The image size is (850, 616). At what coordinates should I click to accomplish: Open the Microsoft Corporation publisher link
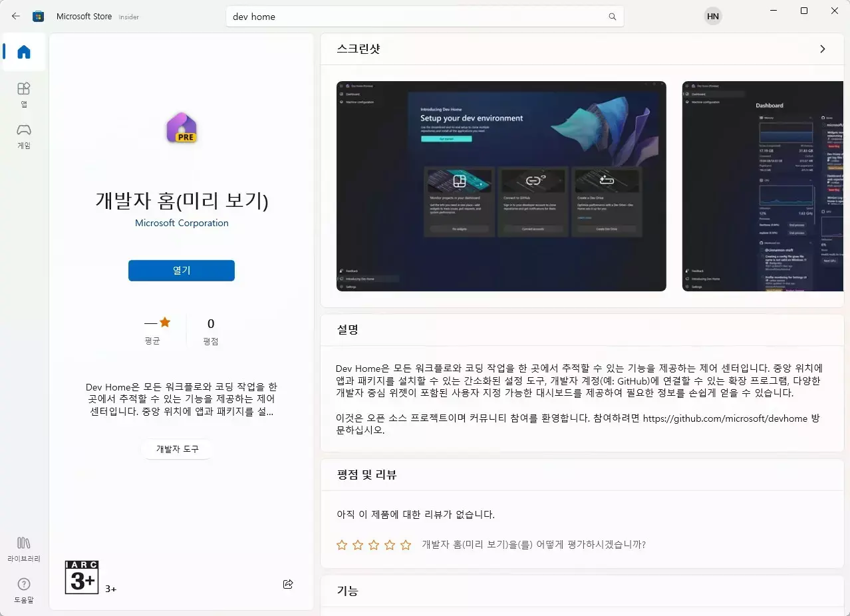[x=181, y=223]
